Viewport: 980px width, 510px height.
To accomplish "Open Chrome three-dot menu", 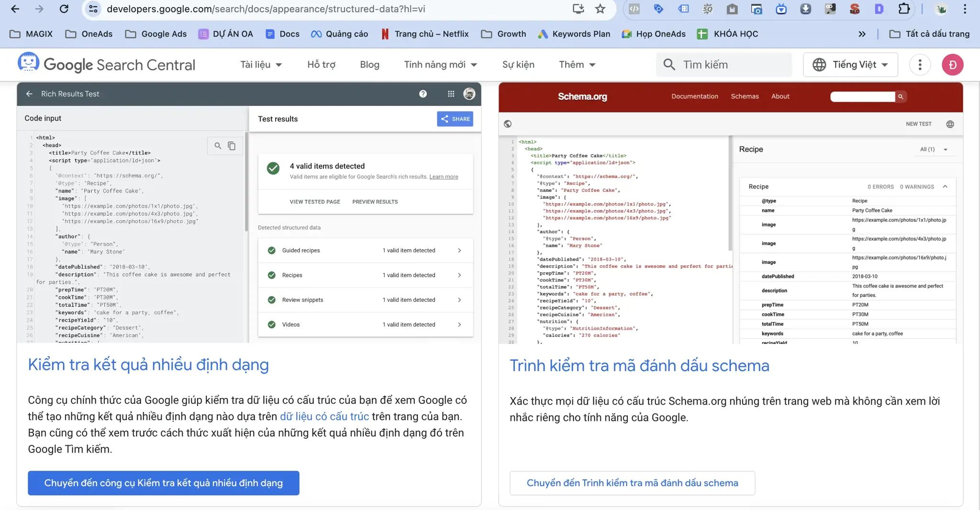I will tap(965, 9).
